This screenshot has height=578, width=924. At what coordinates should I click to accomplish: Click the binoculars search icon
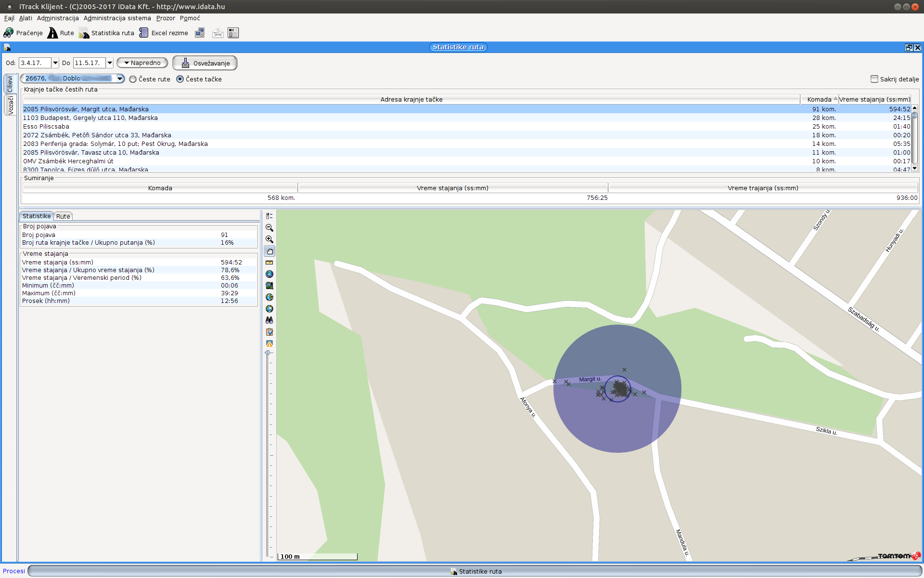(x=269, y=320)
